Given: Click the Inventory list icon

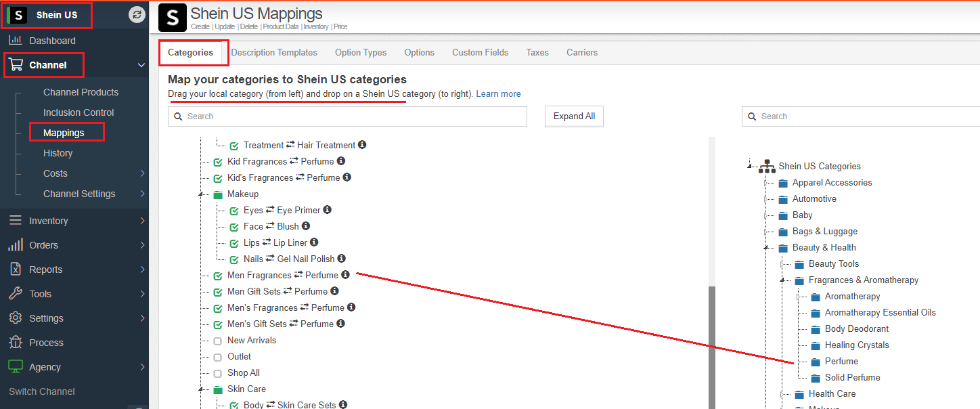Looking at the screenshot, I should coord(15,221).
